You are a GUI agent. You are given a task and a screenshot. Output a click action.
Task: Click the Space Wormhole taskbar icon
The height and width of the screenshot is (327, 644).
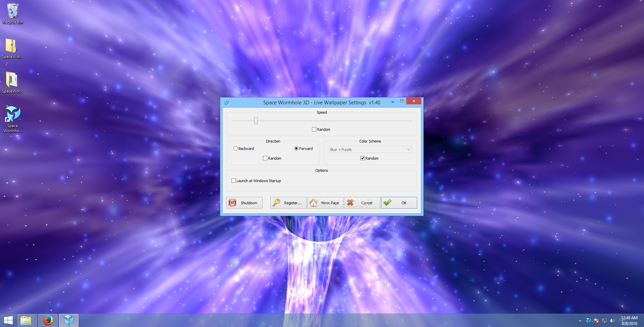pos(69,320)
